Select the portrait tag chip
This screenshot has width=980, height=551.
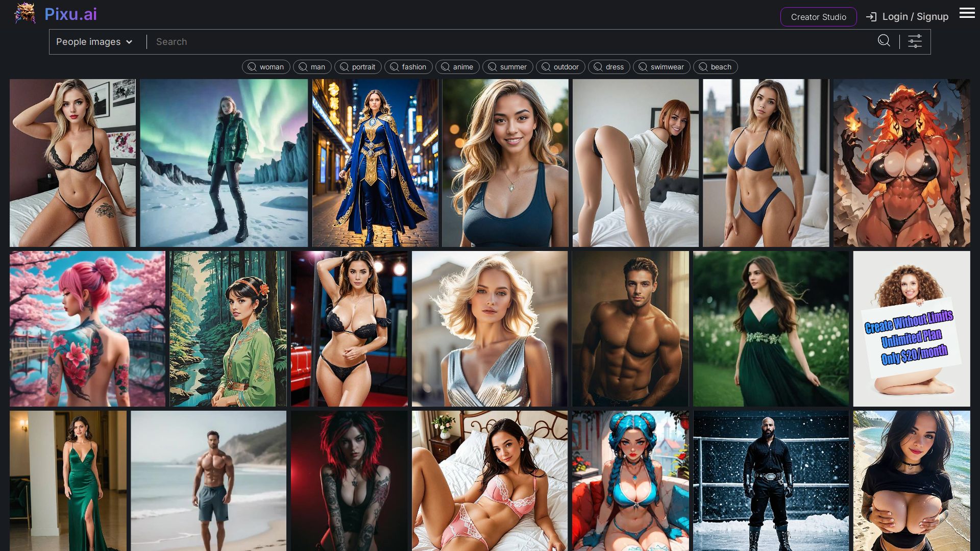(357, 67)
